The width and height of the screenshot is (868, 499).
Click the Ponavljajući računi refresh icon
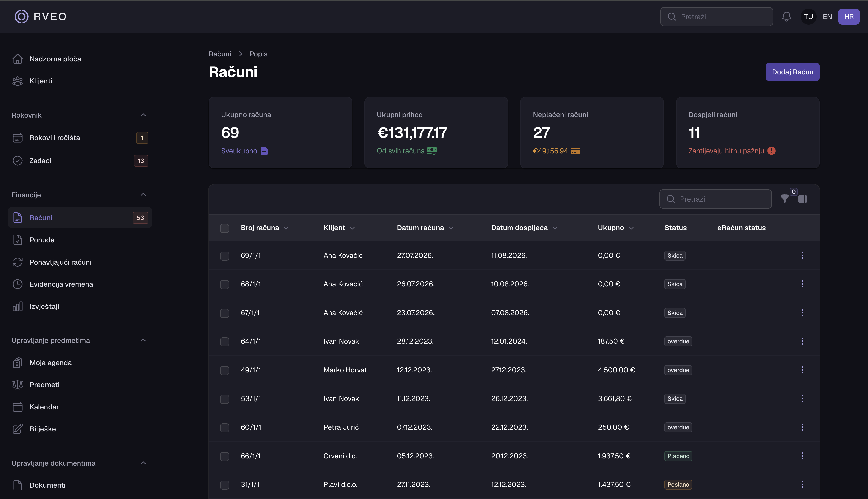[18, 262]
